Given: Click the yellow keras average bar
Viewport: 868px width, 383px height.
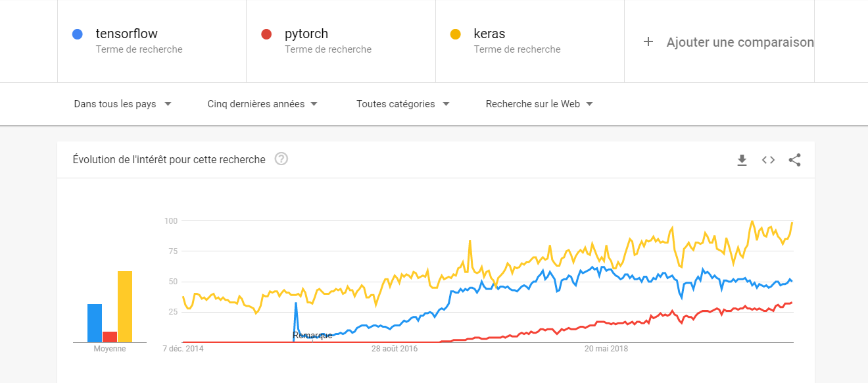Looking at the screenshot, I should coord(125,307).
